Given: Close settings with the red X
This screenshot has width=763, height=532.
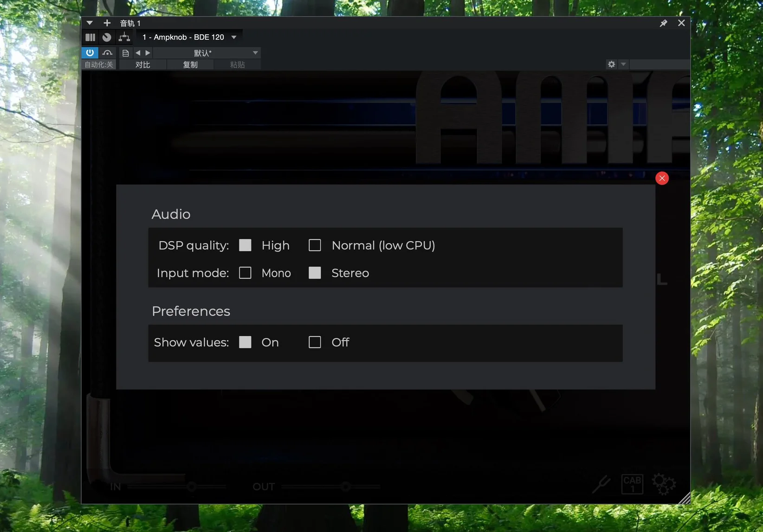Looking at the screenshot, I should 662,178.
